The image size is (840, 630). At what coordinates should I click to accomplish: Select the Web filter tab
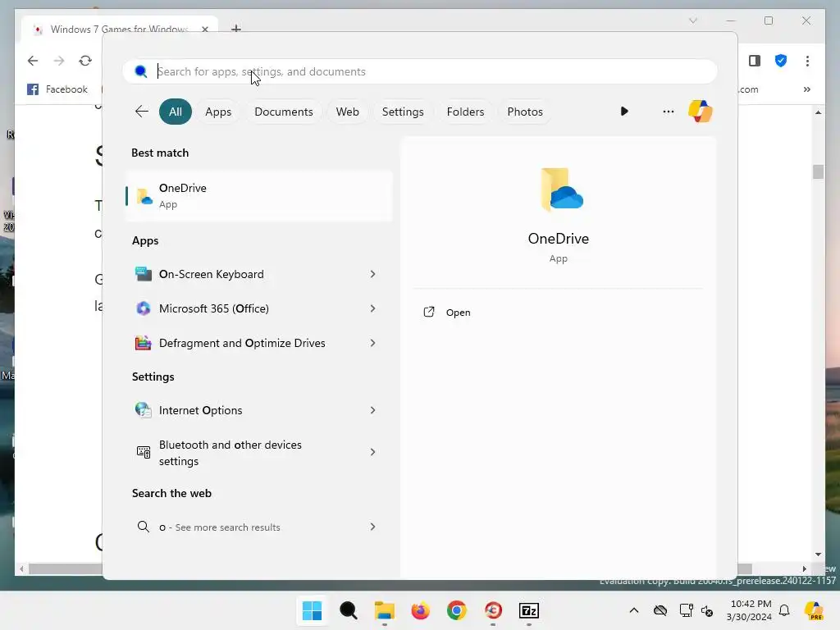pos(347,112)
